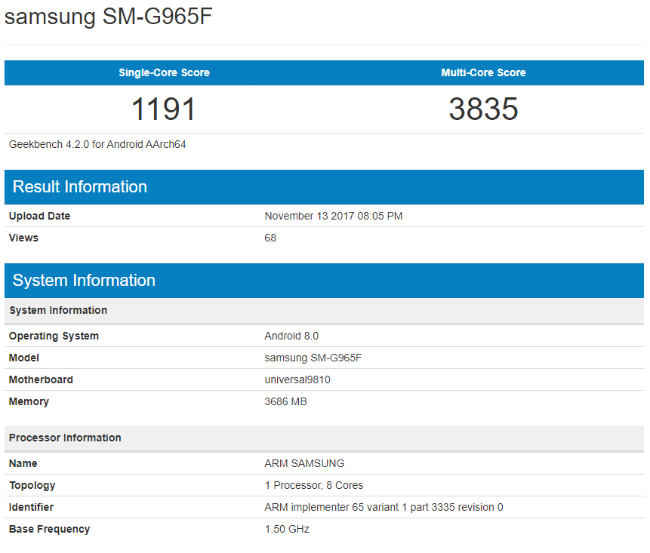This screenshot has width=650, height=553.
Task: Select the Single-Core Score header
Action: click(164, 73)
